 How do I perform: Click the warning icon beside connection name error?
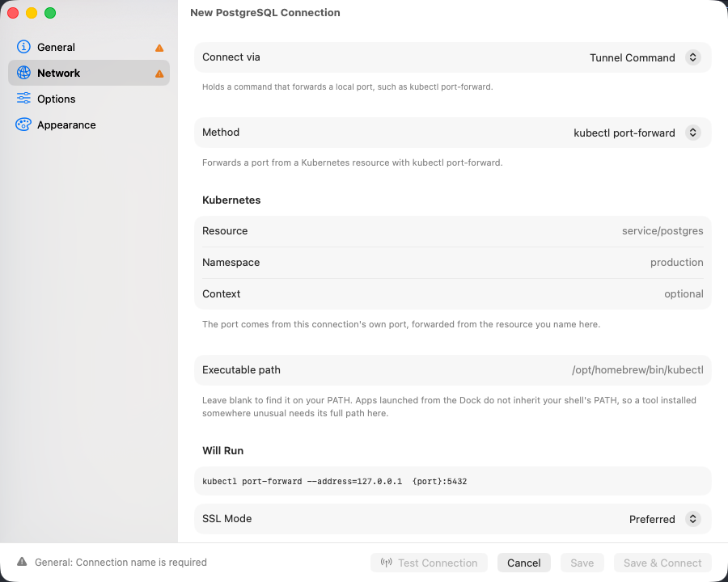coord(22,562)
